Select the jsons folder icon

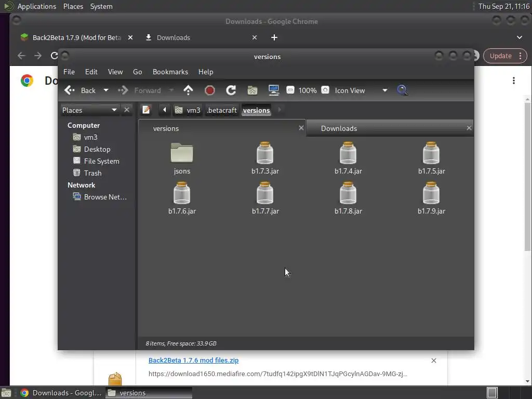point(182,153)
